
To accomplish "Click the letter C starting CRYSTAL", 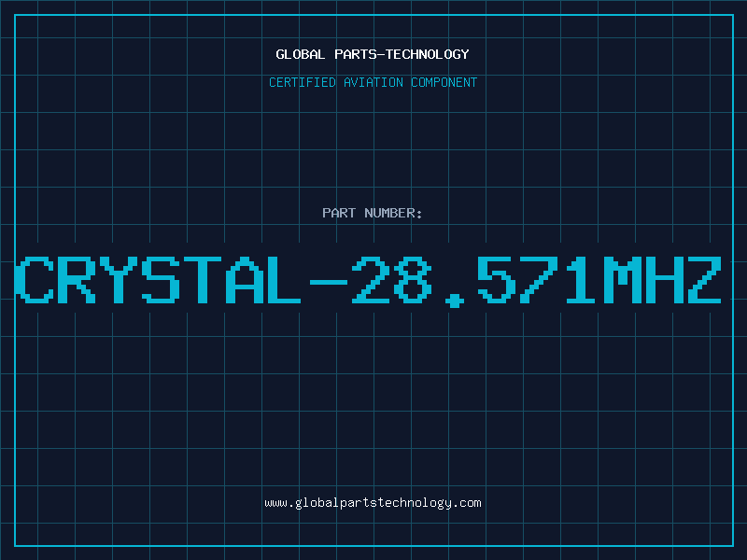I will (x=34, y=280).
